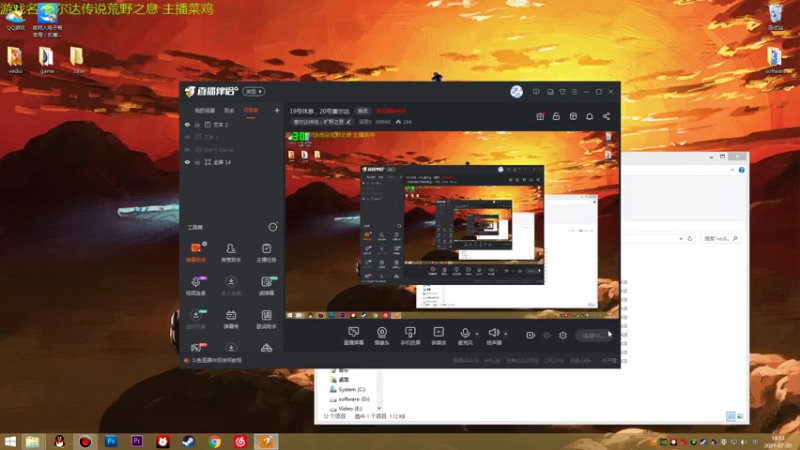Select the 文本 2 source row
Screen dimensions: 800x450
[x=232, y=124]
